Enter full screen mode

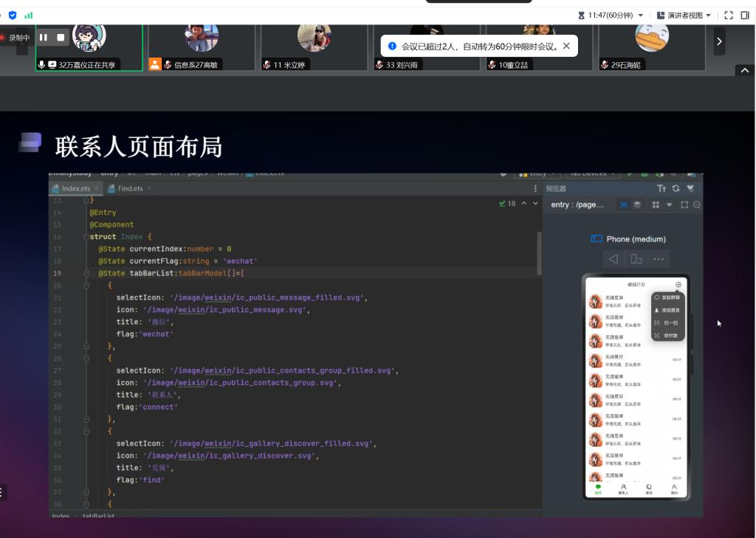click(x=729, y=15)
